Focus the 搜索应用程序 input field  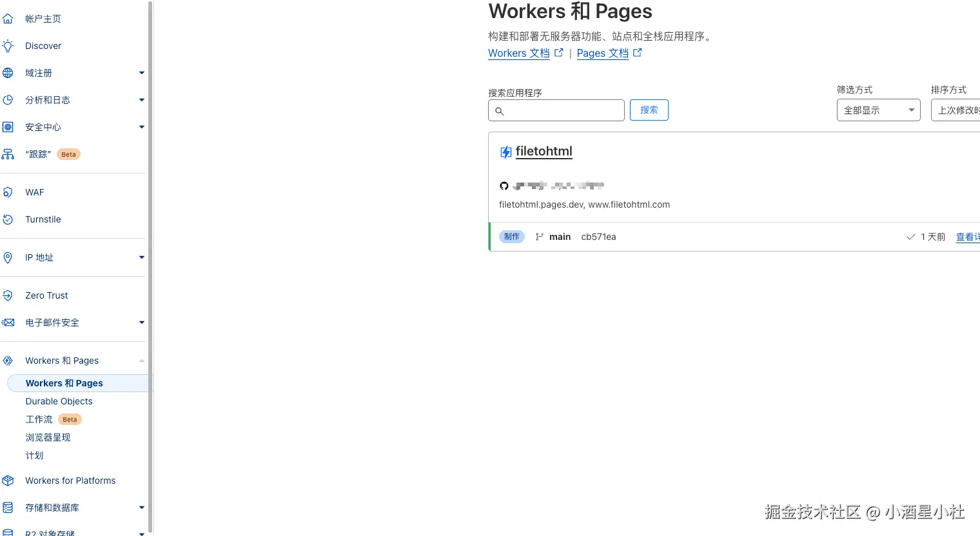pos(556,110)
